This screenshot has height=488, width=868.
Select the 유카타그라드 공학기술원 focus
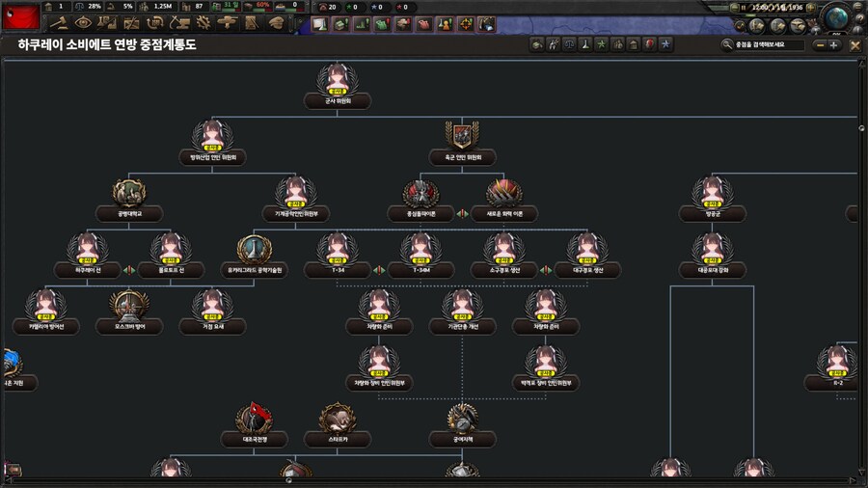point(254,250)
